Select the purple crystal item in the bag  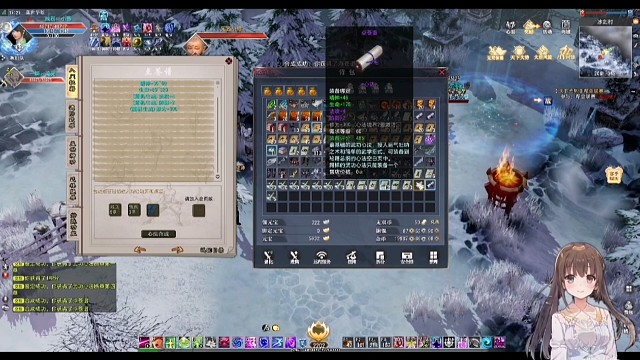tap(430, 139)
